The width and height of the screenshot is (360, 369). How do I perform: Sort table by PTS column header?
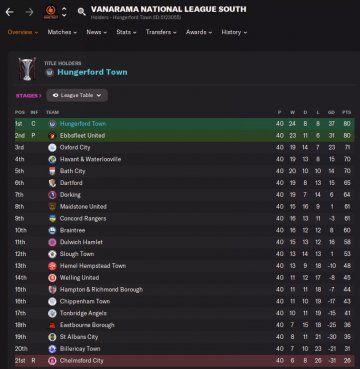[x=346, y=112]
